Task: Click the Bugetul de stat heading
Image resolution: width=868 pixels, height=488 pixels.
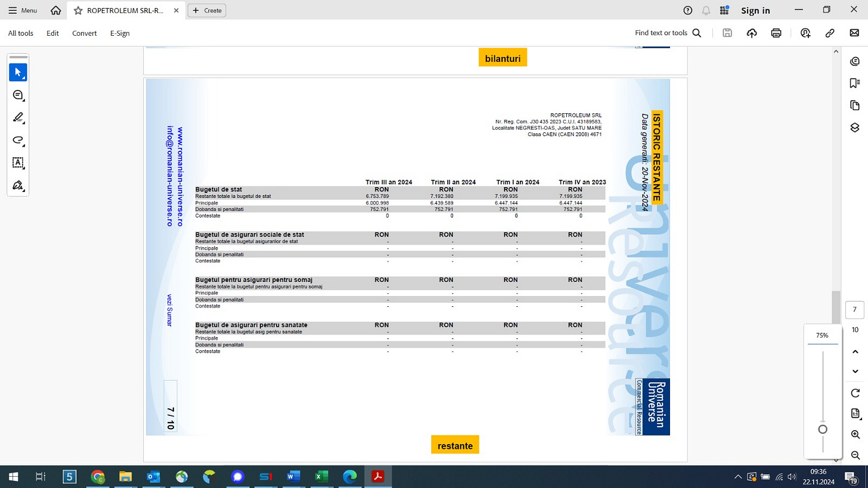Action: tap(218, 189)
